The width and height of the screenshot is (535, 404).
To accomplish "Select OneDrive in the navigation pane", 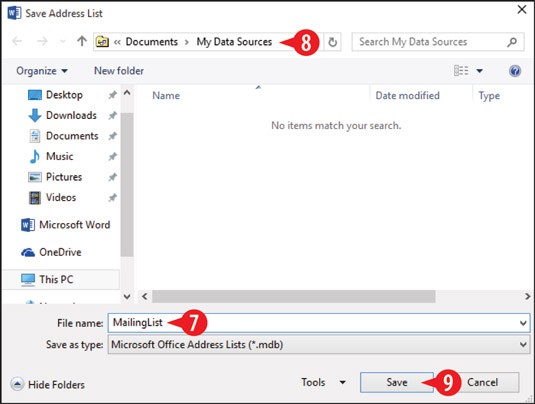I will (60, 252).
